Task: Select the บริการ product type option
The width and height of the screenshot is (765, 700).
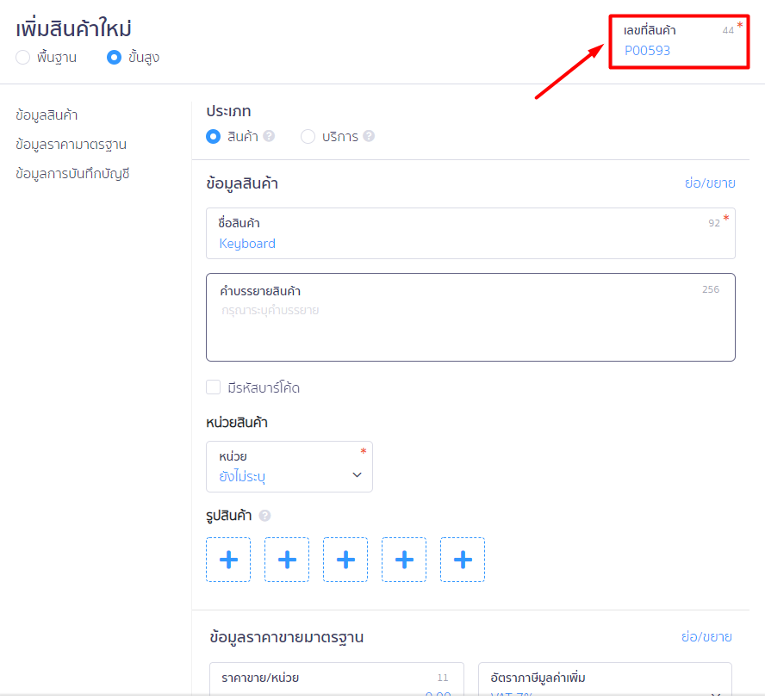Action: click(x=307, y=136)
